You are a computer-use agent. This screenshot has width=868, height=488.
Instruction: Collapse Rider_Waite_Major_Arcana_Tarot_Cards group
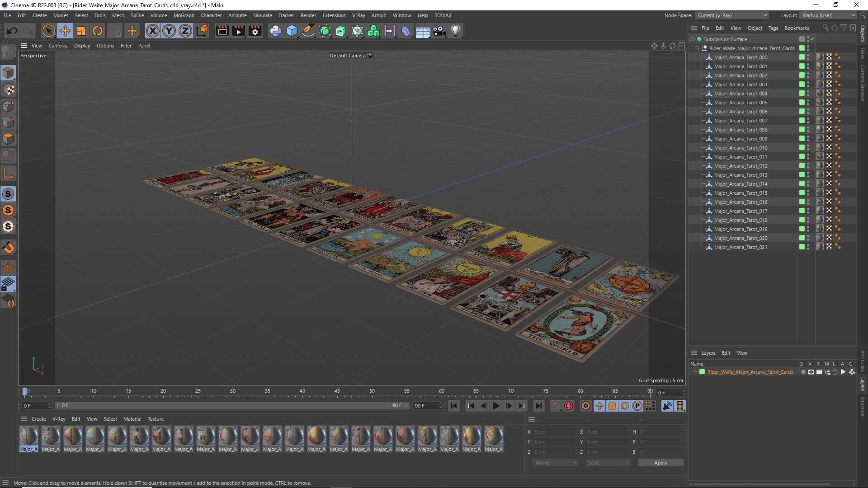tap(697, 48)
